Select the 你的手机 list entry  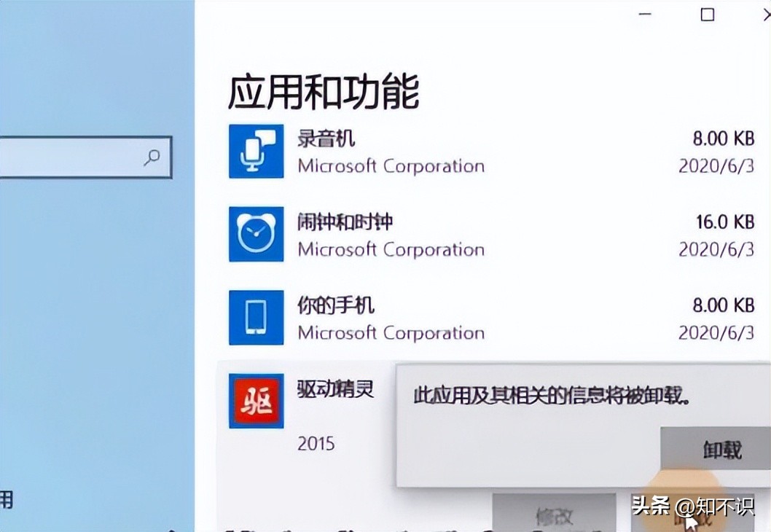click(492, 318)
